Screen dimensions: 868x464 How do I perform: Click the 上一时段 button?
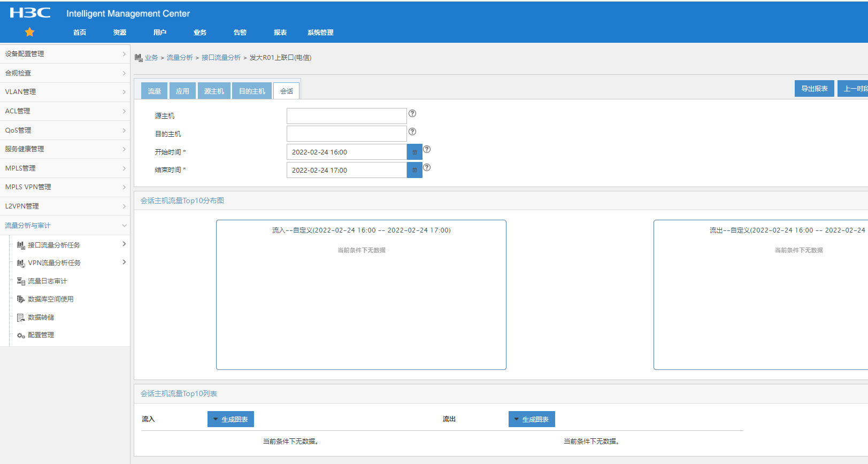pyautogui.click(x=853, y=89)
